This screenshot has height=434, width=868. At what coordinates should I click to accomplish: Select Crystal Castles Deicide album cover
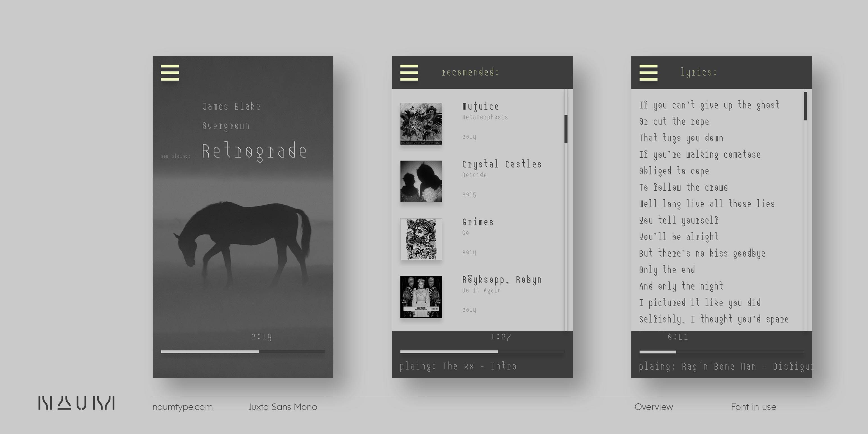coord(421,181)
